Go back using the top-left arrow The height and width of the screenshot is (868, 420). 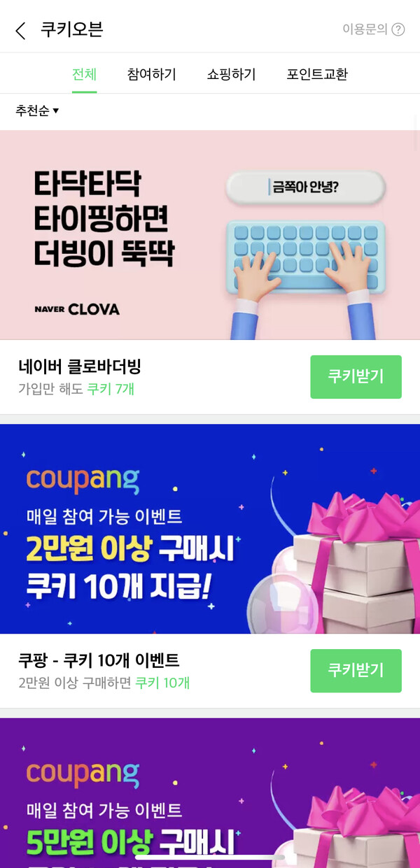[20, 30]
